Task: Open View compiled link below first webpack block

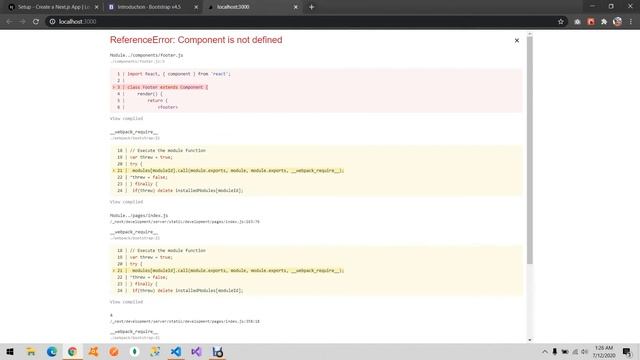Action: point(127,202)
